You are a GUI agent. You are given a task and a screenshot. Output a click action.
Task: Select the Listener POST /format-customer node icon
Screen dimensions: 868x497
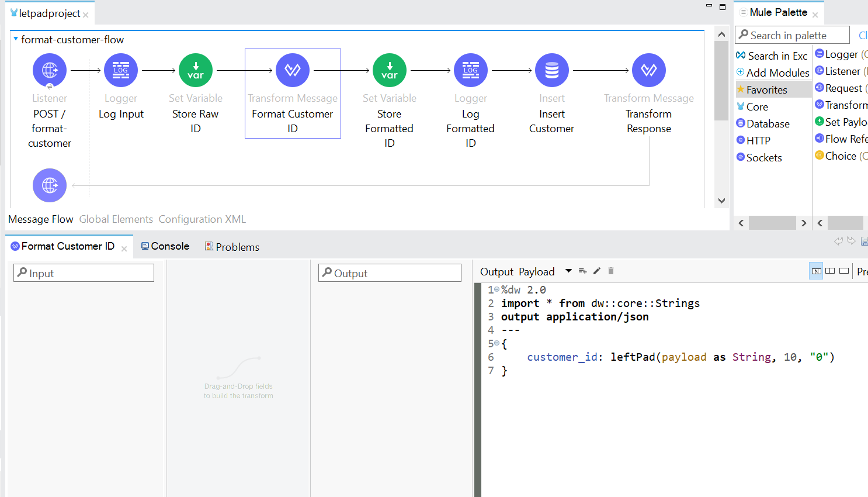(50, 70)
